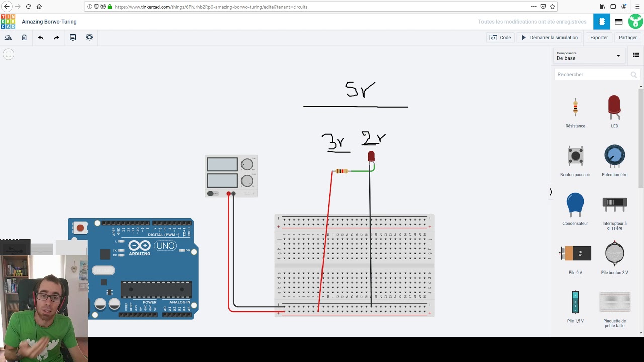The image size is (644, 362).
Task: Open the moose user profile avatar
Action: pos(635,22)
